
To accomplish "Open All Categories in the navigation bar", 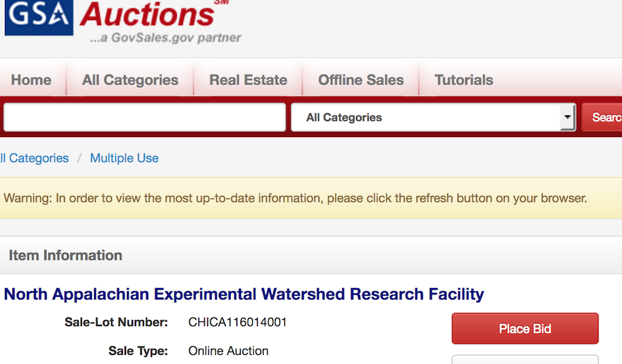I will pyautogui.click(x=130, y=80).
